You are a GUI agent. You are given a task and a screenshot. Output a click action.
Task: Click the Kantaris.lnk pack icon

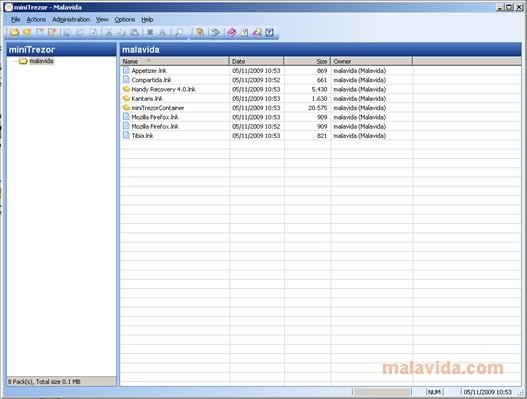[x=126, y=98]
